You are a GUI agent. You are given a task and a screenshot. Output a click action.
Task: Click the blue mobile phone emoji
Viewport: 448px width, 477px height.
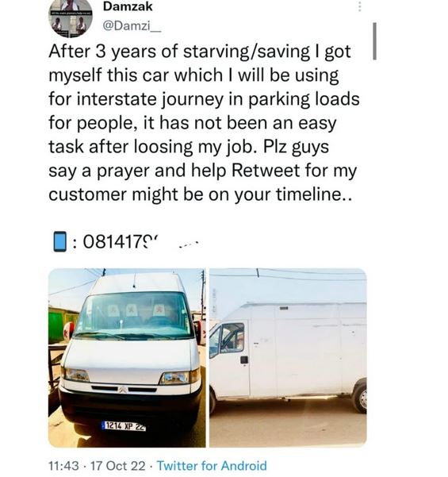point(60,241)
